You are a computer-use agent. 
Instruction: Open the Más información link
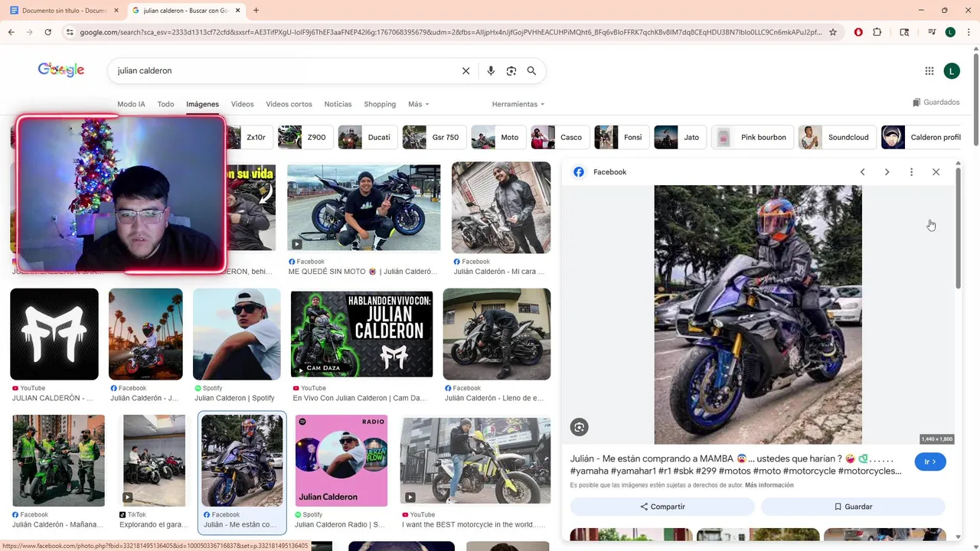click(x=769, y=485)
